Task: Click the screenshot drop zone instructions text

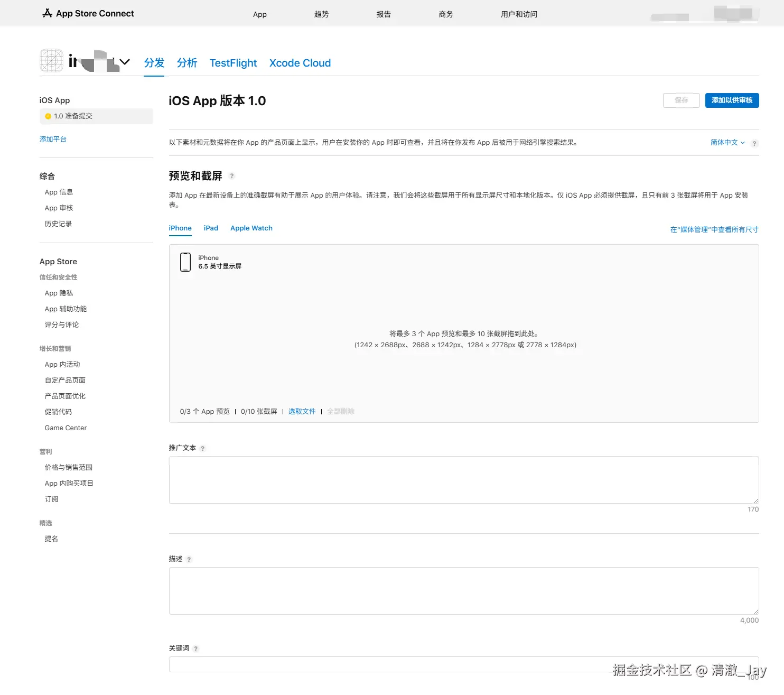Action: pos(465,339)
